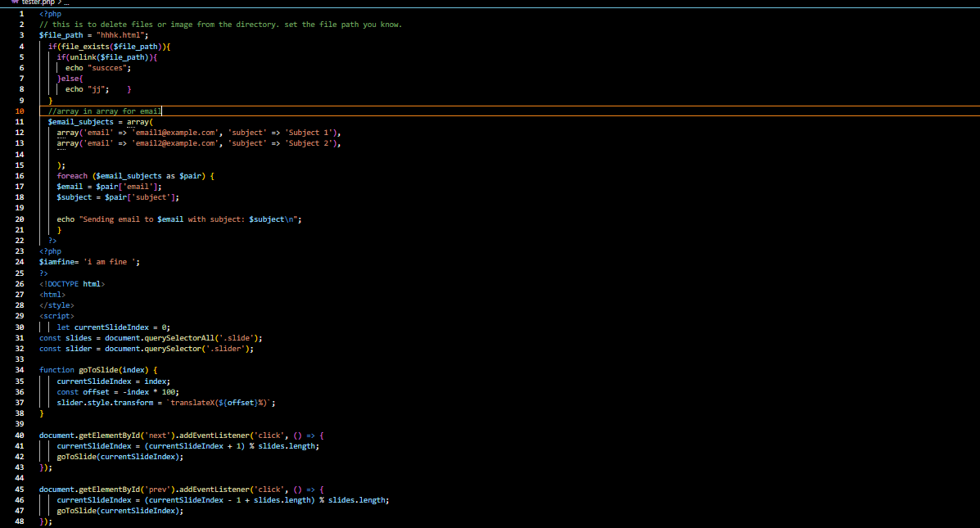
Task: Open the breadcrumb ellipsis after tester.php
Action: click(65, 2)
